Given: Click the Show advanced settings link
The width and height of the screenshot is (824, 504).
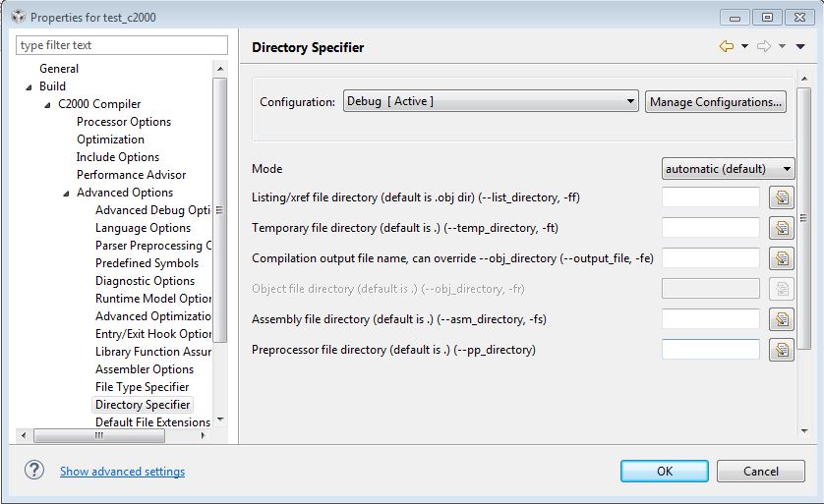Looking at the screenshot, I should pyautogui.click(x=122, y=472).
